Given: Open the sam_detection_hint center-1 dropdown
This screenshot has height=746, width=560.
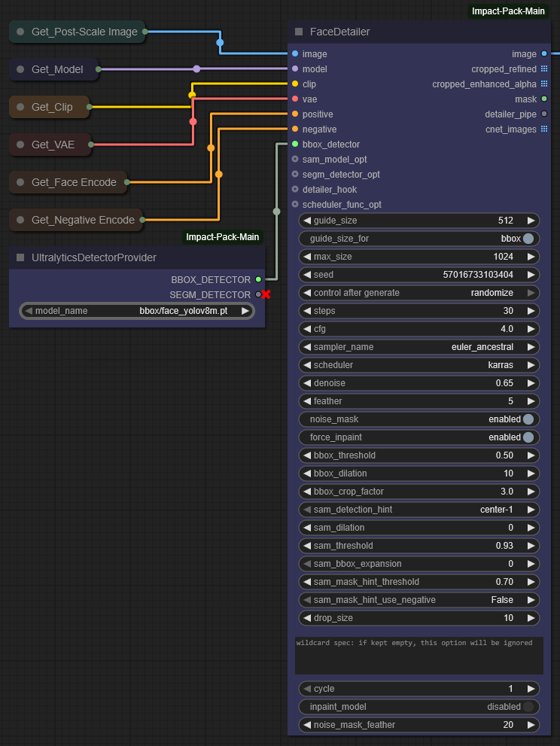Looking at the screenshot, I should [419, 510].
